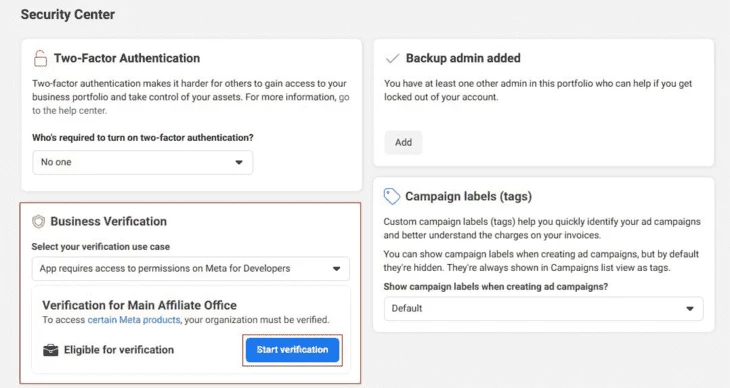Viewport: 730px width, 388px height.
Task: Open the 'certain Meta products' link
Action: pyautogui.click(x=134, y=320)
